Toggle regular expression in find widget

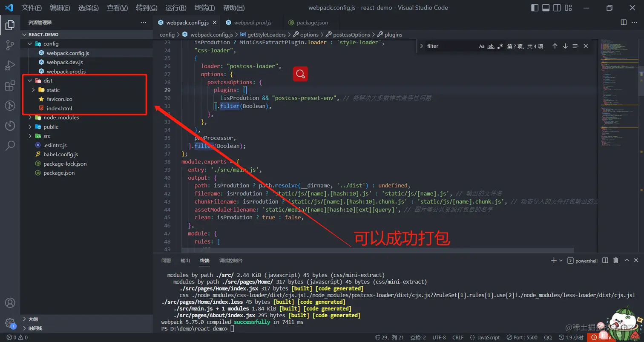(500, 46)
